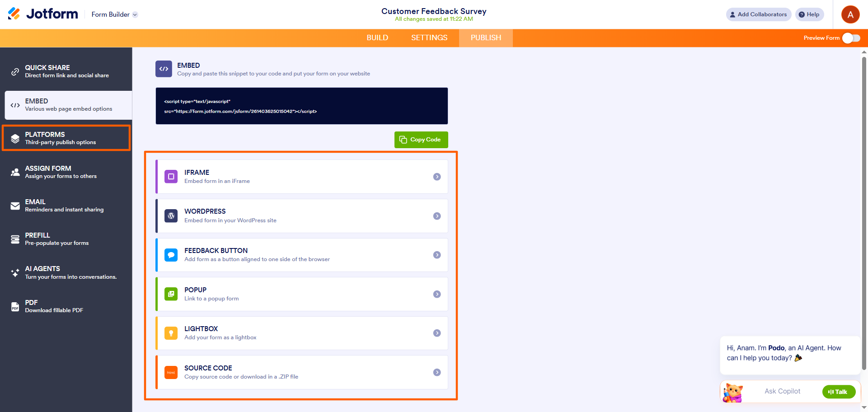This screenshot has height=412, width=868.
Task: Open the user account avatar A
Action: pos(850,14)
